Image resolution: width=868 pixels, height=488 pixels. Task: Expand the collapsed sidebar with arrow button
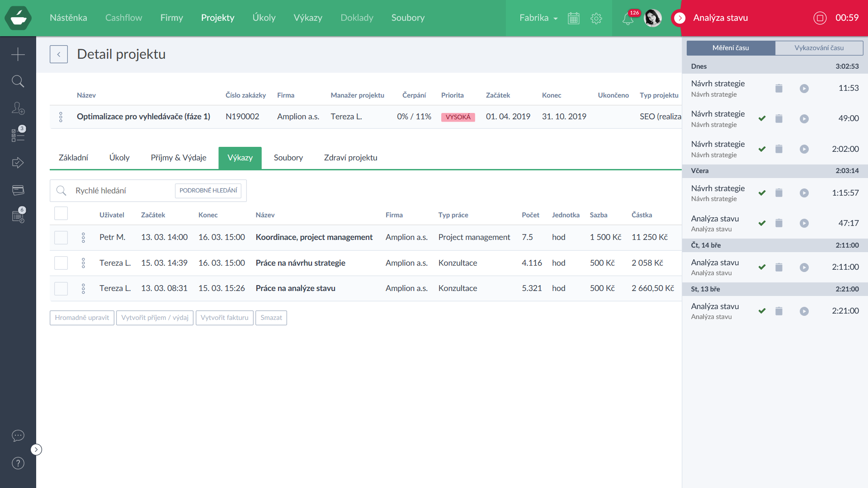[36, 450]
